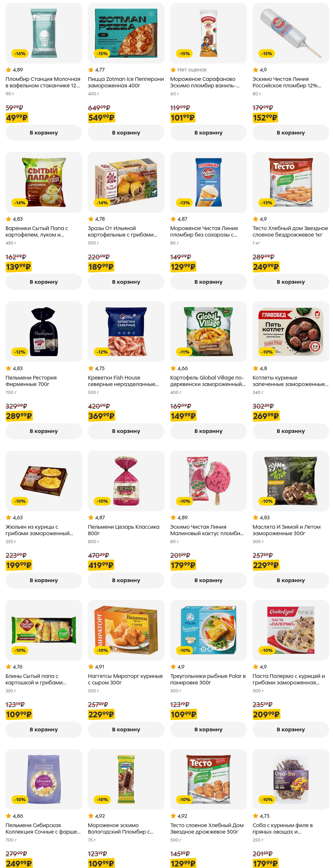Add Малиновый кактус eskimo to cart
This screenshot has width=333, height=868.
[x=208, y=580]
